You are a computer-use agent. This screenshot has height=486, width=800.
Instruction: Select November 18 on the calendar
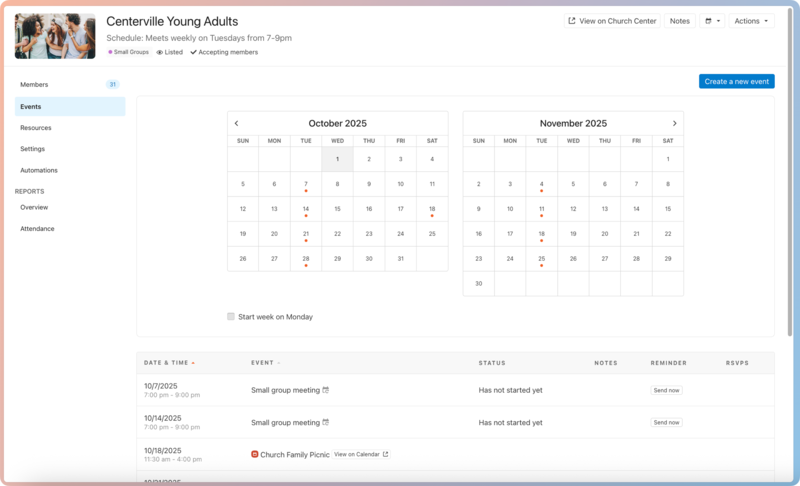tap(541, 234)
